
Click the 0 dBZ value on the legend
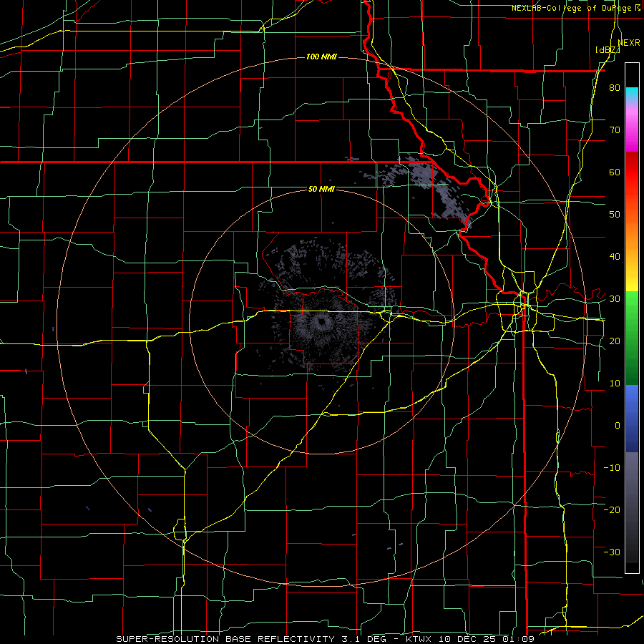coord(618,426)
